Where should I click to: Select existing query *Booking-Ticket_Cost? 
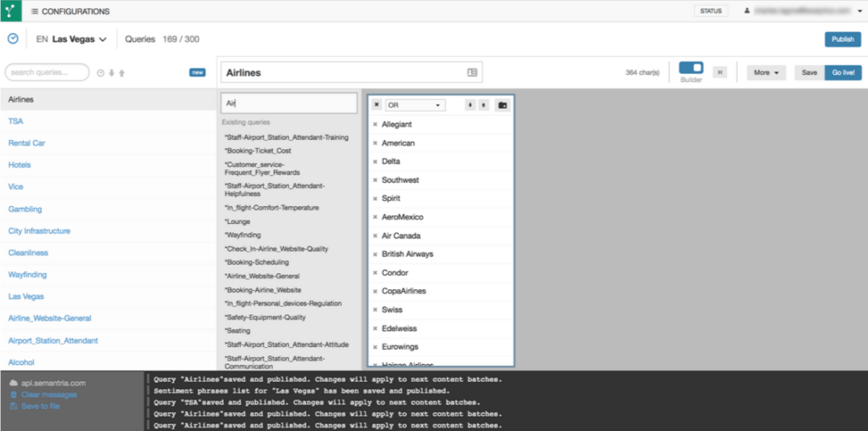pyautogui.click(x=258, y=151)
